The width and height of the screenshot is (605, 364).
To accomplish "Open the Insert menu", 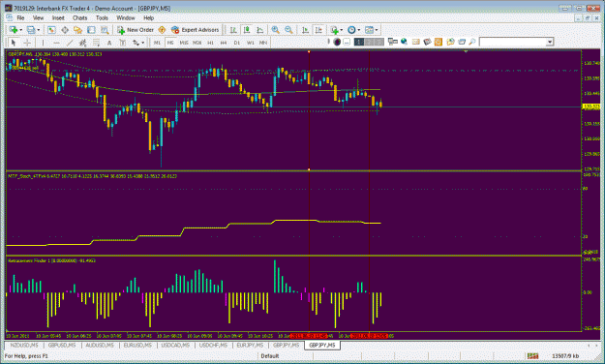I will (58, 17).
